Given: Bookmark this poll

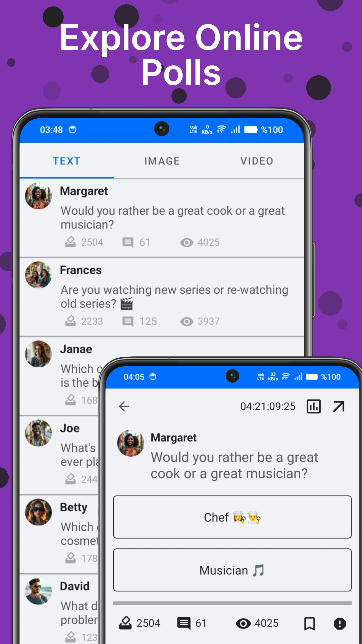Looking at the screenshot, I should [309, 623].
